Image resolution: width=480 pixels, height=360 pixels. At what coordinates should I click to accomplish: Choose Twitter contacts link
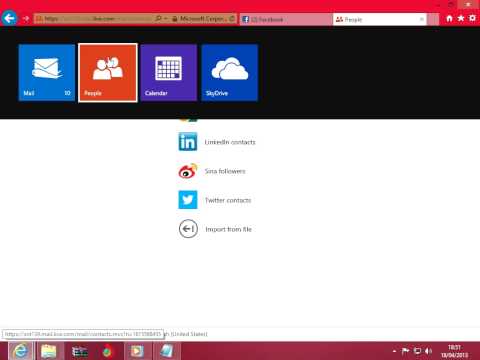228,200
